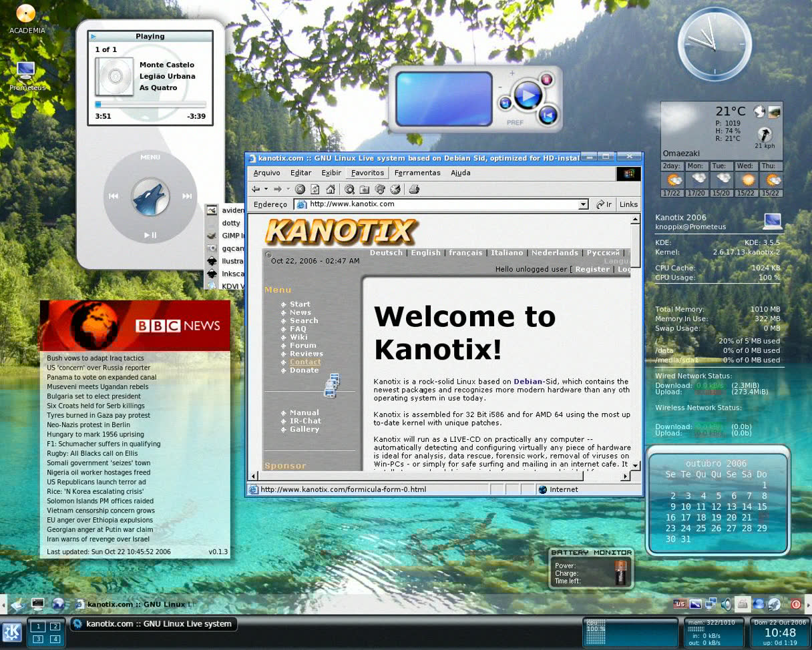Image resolution: width=812 pixels, height=650 pixels.
Task: Open the Back history dropdown arrow
Action: click(266, 190)
